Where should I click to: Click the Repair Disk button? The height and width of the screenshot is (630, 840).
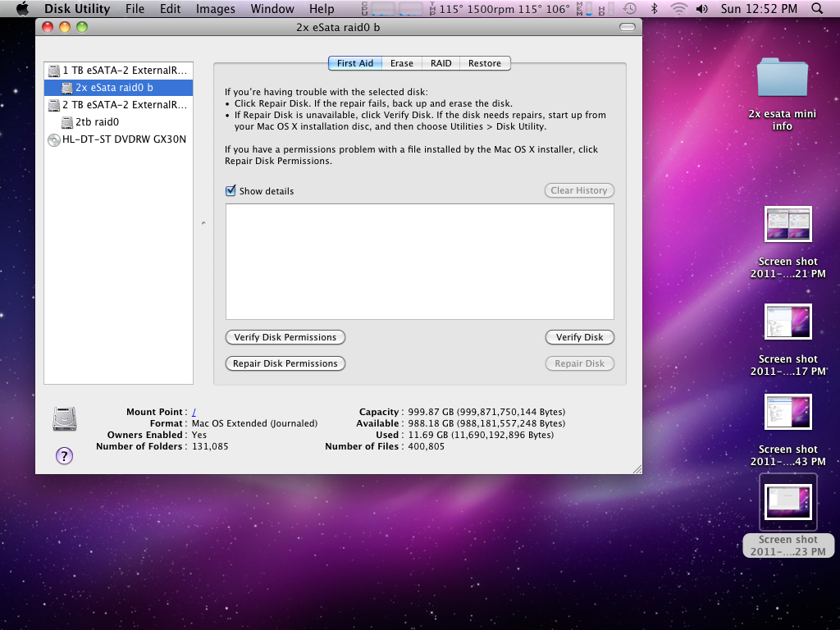580,363
